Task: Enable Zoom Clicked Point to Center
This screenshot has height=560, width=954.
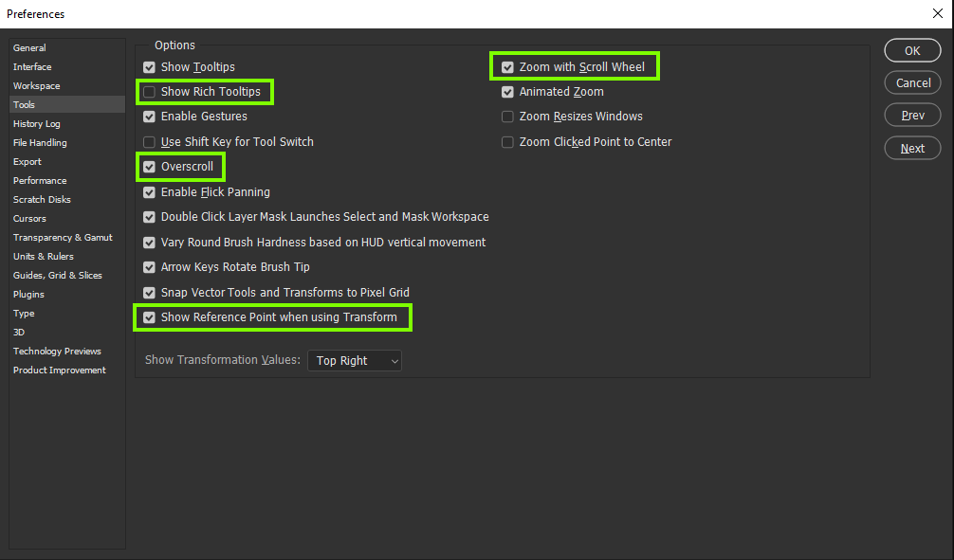Action: [507, 141]
